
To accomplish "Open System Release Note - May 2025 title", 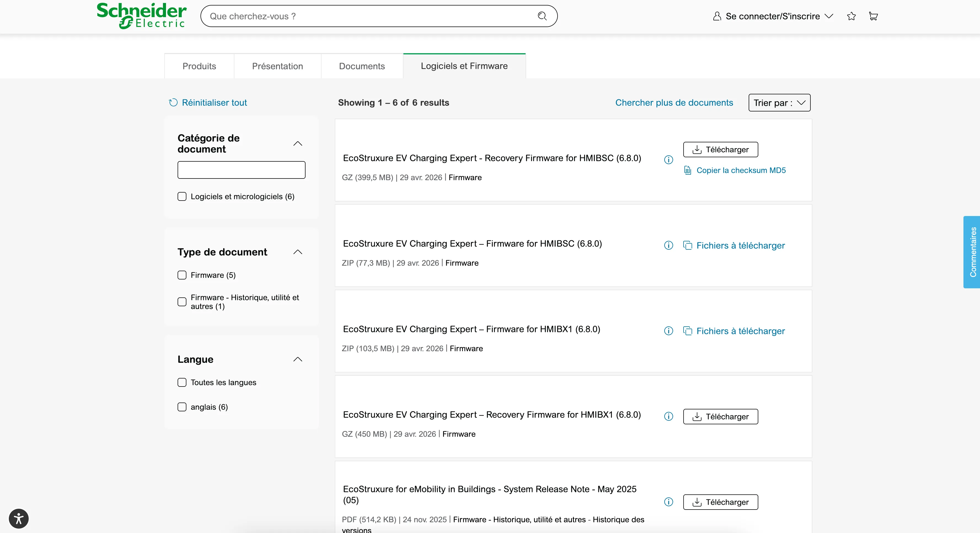I will click(x=490, y=495).
